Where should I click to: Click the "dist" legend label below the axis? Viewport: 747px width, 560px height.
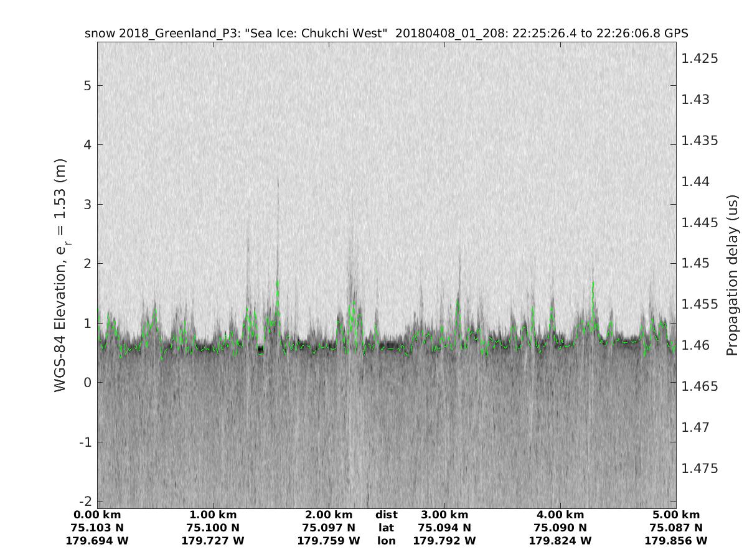387,515
